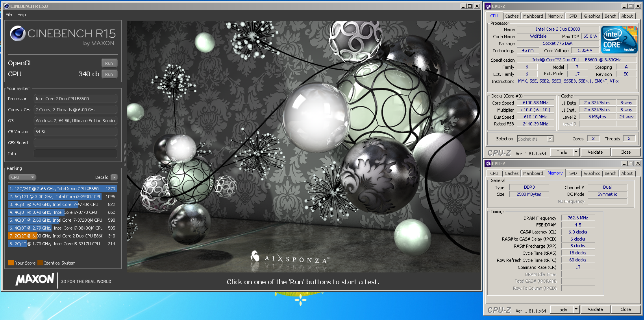The image size is (644, 320).
Task: Select the Core i7-3840QM ranking row
Action: coord(63,228)
